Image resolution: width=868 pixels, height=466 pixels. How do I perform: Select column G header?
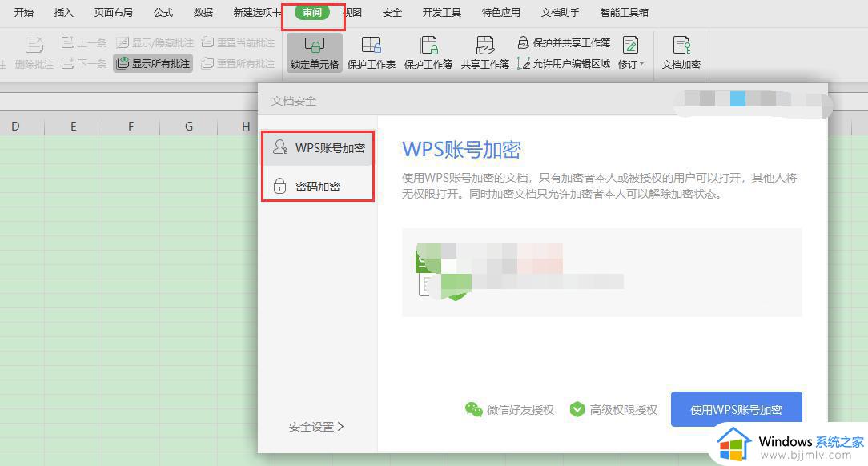pyautogui.click(x=189, y=127)
